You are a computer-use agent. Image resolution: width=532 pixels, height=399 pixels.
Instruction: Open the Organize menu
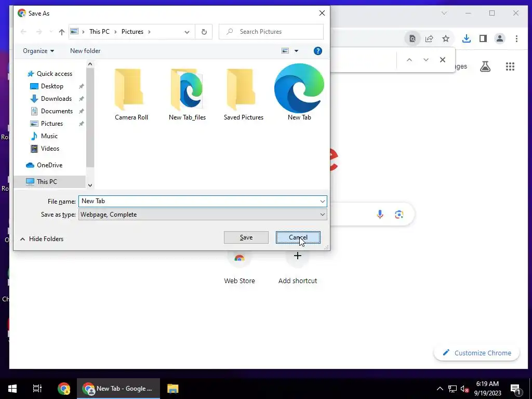tap(38, 51)
